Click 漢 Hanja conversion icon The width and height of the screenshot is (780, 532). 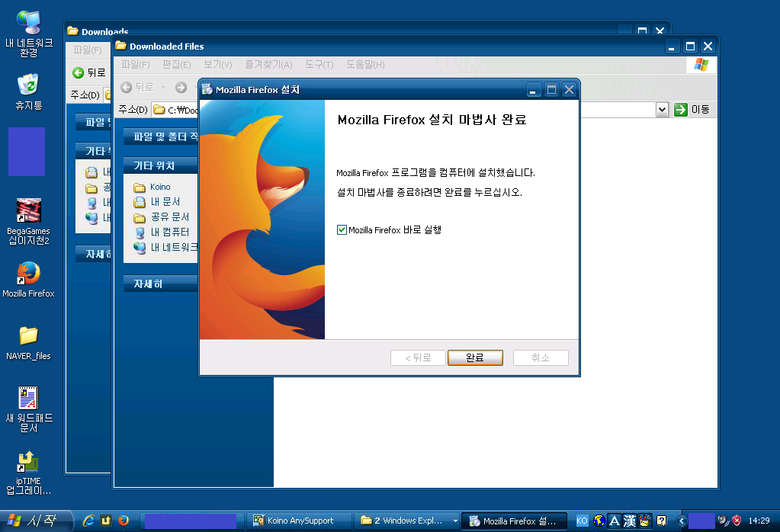pos(630,521)
